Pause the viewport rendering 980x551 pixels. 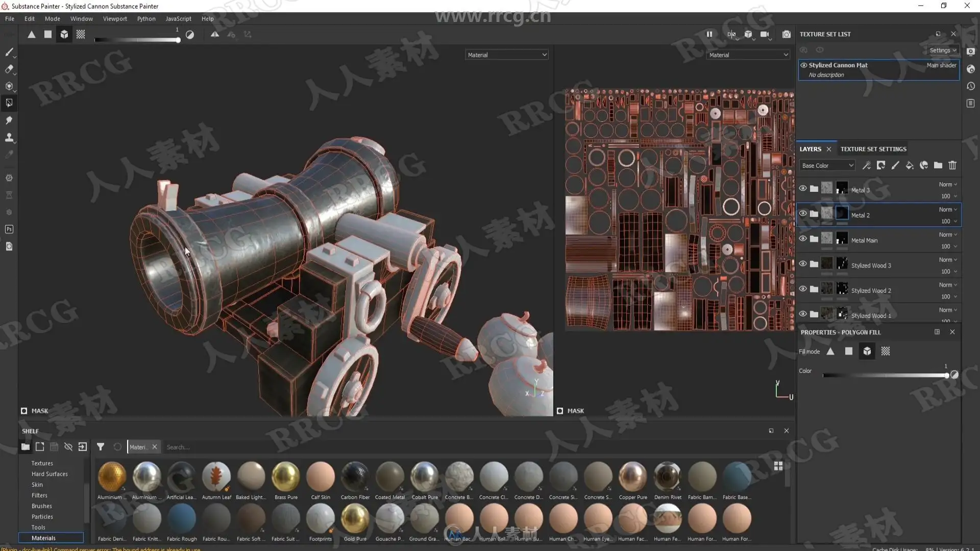[709, 34]
